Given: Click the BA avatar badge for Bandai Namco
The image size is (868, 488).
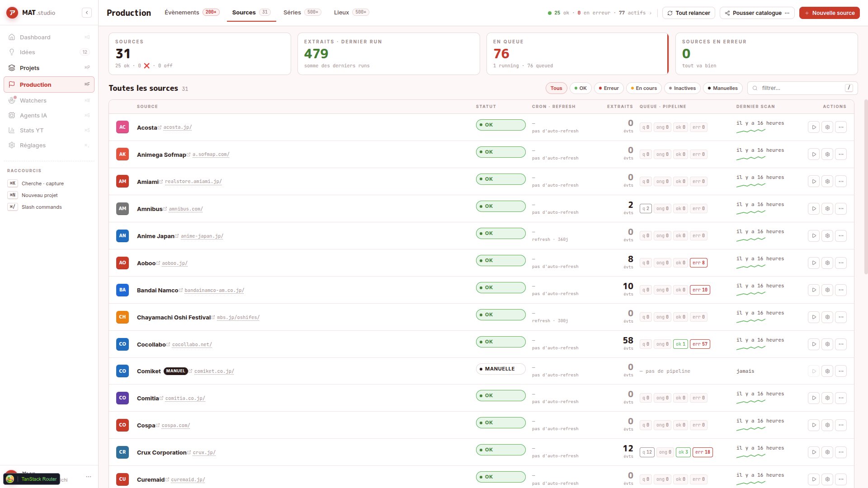Looking at the screenshot, I should (123, 290).
